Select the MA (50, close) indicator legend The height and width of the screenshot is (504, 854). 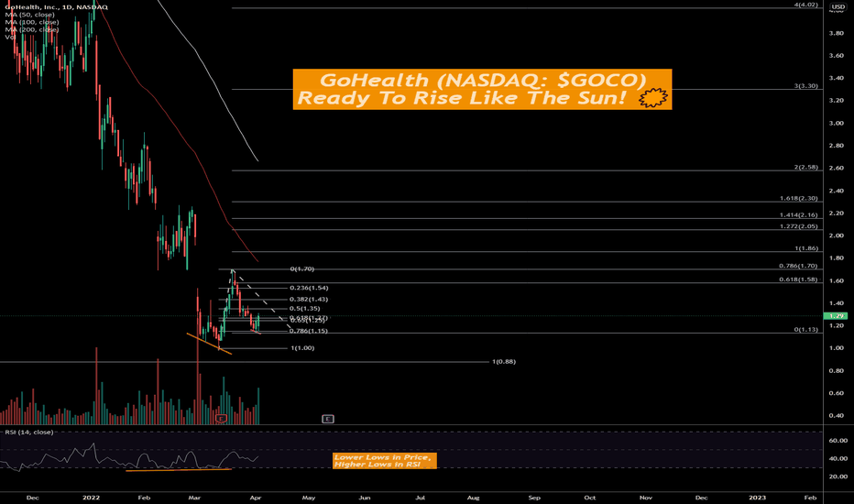(30, 15)
